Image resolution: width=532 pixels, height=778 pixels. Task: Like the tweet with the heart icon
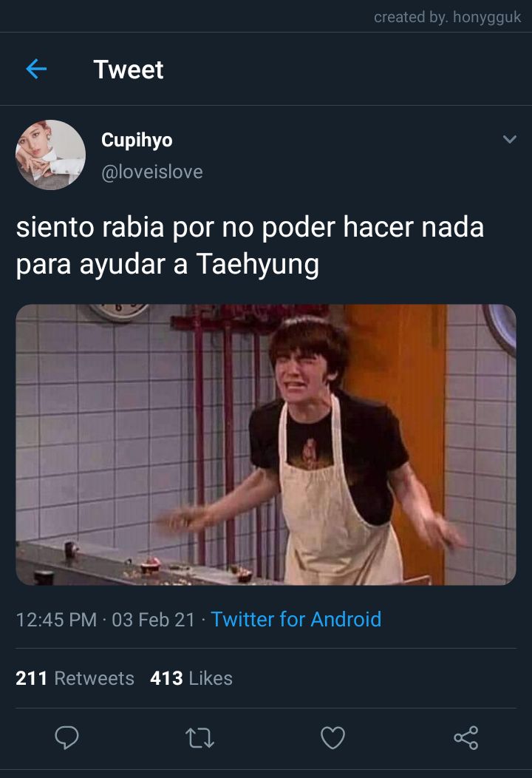332,737
